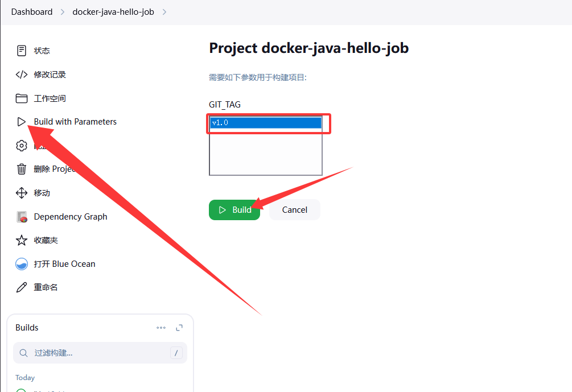Click the trash can delete project icon

(22, 169)
